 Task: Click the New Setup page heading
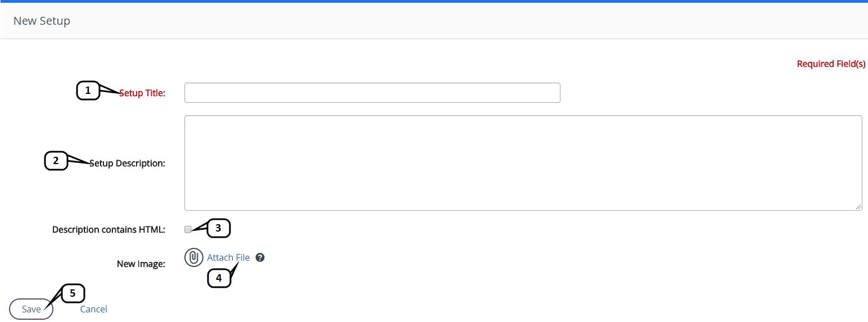(x=42, y=21)
